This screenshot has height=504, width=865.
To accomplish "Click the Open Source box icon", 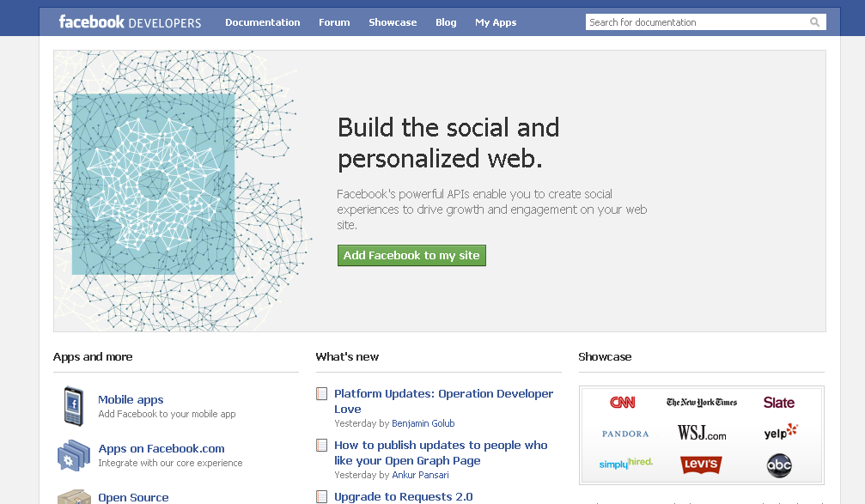I will 73,497.
